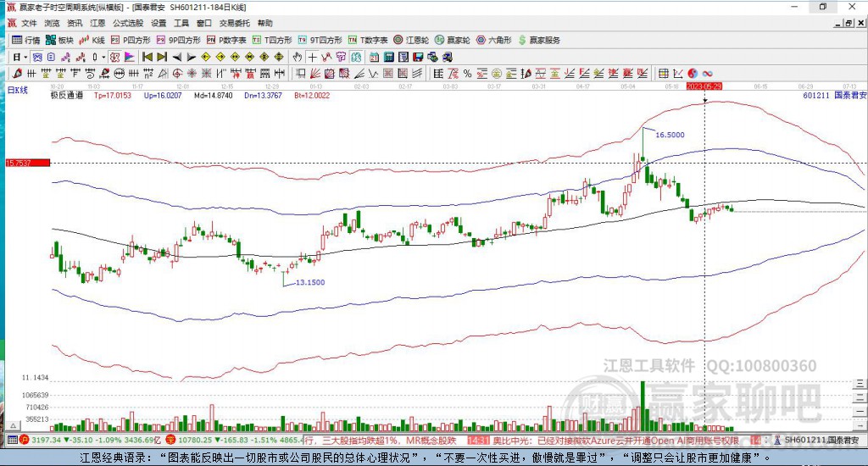Open the 工具 menu
This screenshot has height=466, width=868.
181,23
